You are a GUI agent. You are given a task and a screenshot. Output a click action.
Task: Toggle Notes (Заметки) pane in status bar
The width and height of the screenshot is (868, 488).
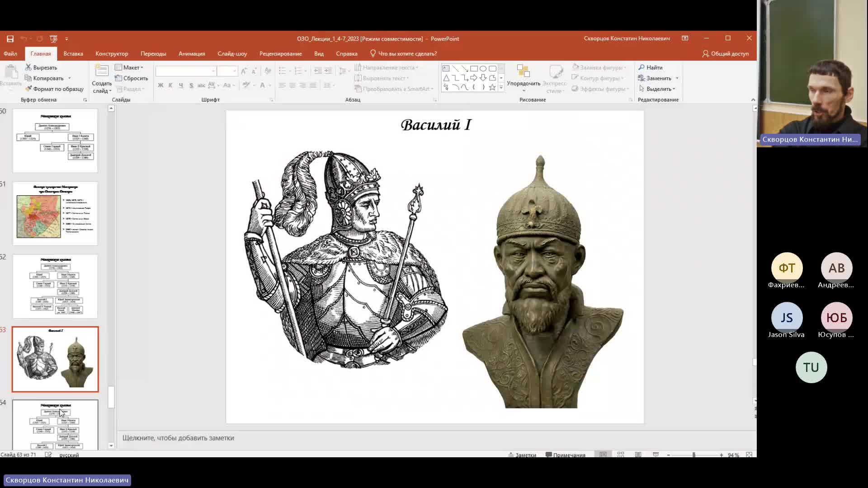click(522, 455)
